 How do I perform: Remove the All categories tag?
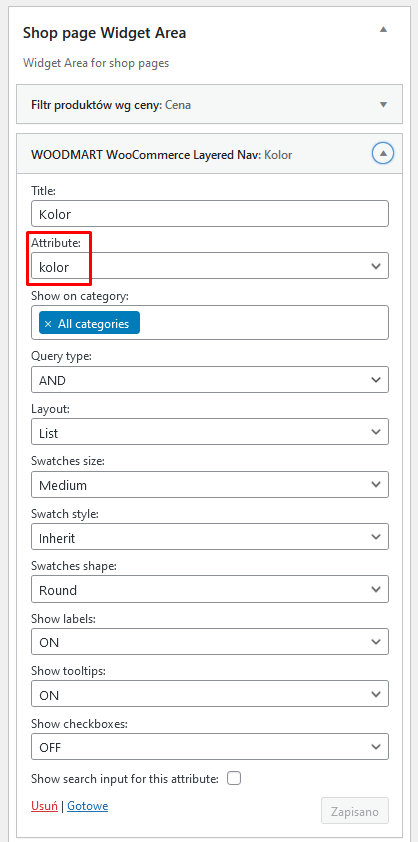[48, 324]
